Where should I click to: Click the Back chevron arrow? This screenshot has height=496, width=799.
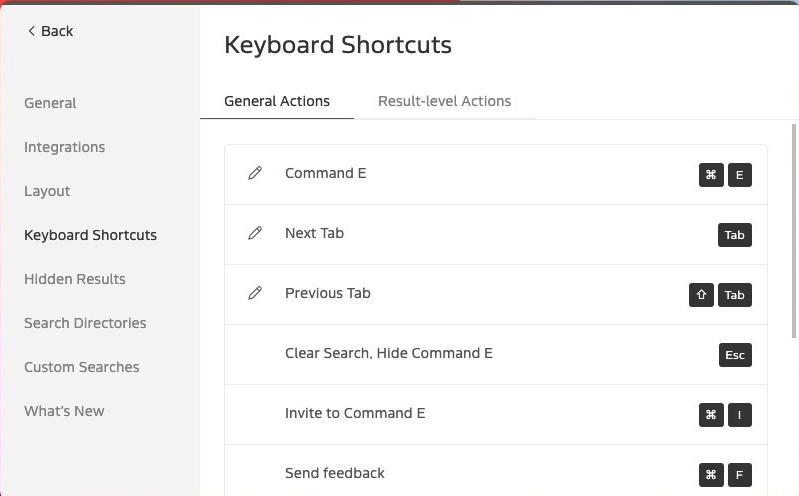click(x=32, y=31)
